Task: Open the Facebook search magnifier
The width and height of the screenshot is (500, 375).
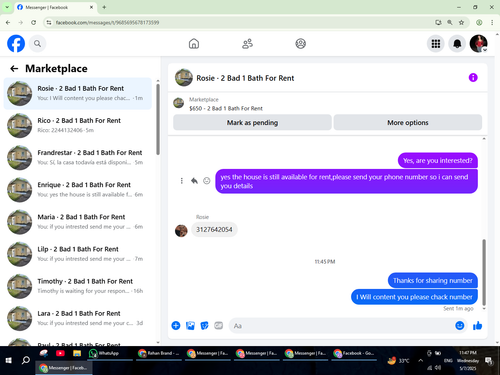Action: (x=37, y=44)
